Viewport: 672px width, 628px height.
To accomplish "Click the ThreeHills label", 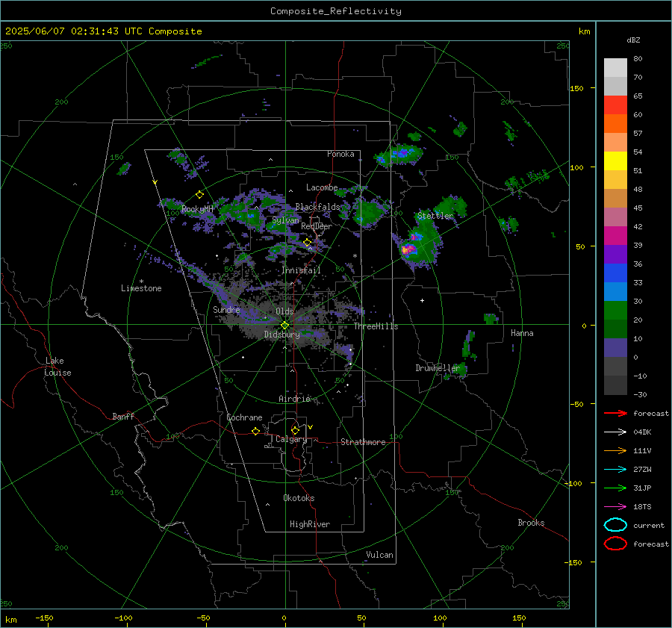I will pyautogui.click(x=376, y=326).
